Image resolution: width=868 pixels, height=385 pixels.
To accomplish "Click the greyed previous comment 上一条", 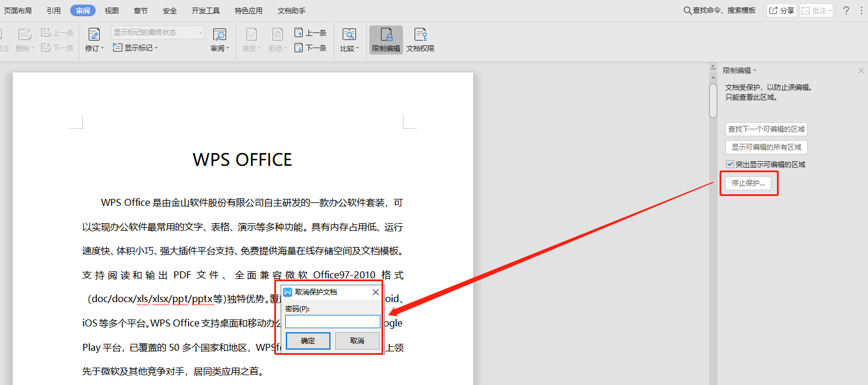I will [57, 32].
